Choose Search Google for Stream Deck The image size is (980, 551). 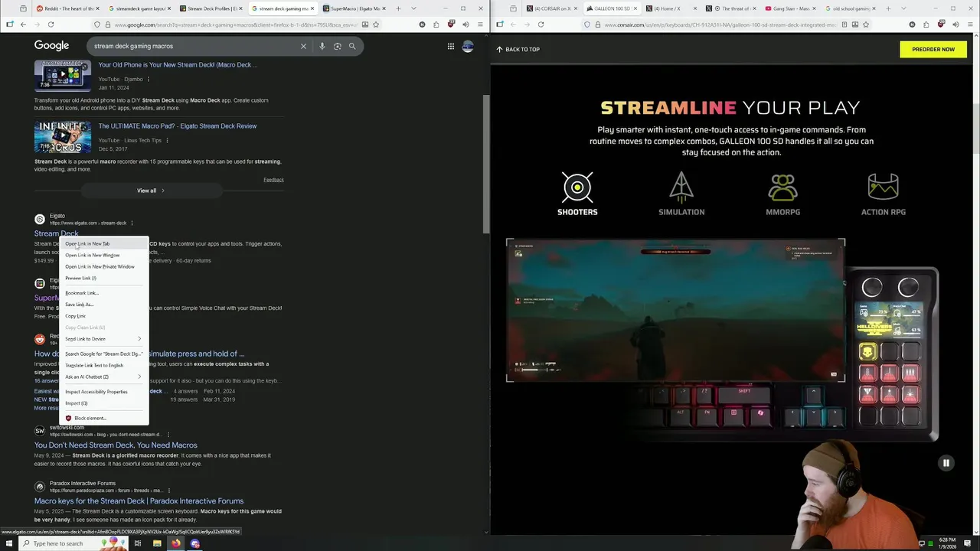tap(103, 354)
